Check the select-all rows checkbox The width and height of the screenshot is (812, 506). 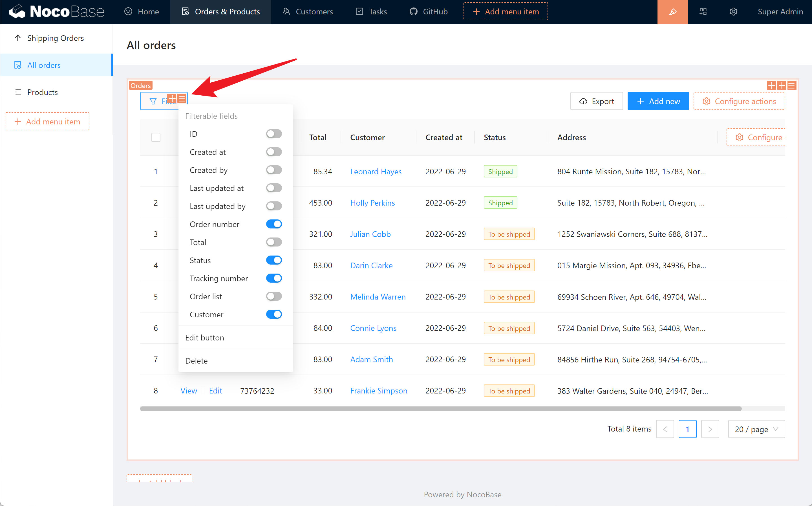[x=156, y=138]
